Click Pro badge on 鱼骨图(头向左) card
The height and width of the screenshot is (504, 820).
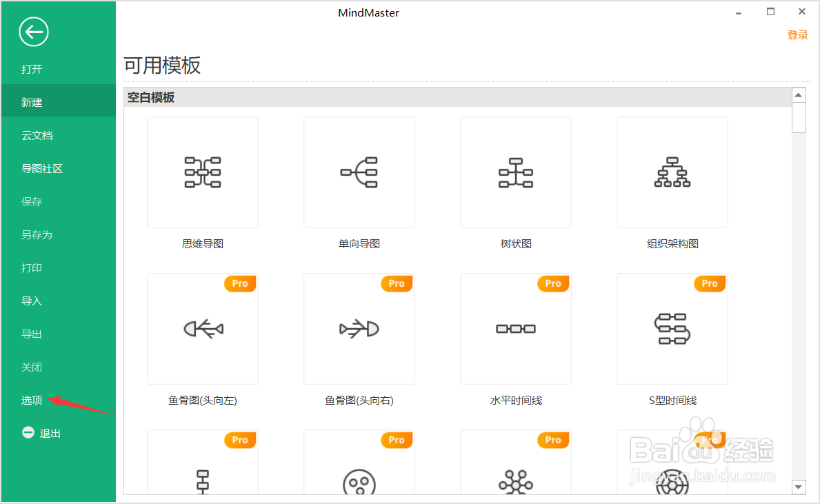click(x=240, y=283)
